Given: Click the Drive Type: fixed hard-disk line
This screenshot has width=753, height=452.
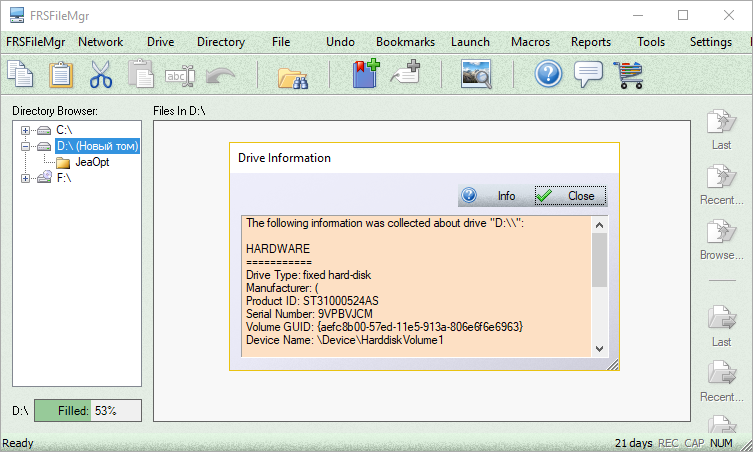Looking at the screenshot, I should pos(308,275).
